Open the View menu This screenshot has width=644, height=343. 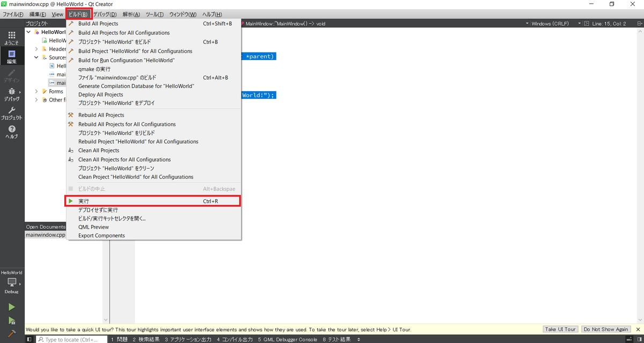coord(57,14)
